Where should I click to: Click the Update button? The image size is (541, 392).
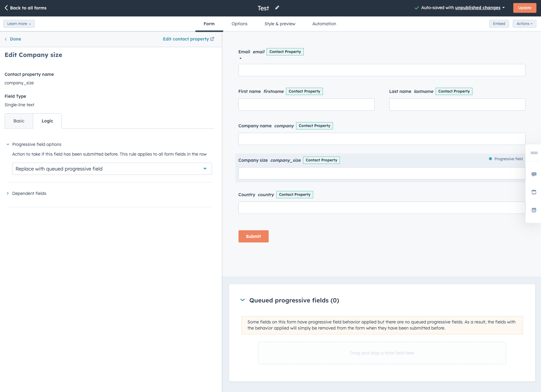coord(525,8)
